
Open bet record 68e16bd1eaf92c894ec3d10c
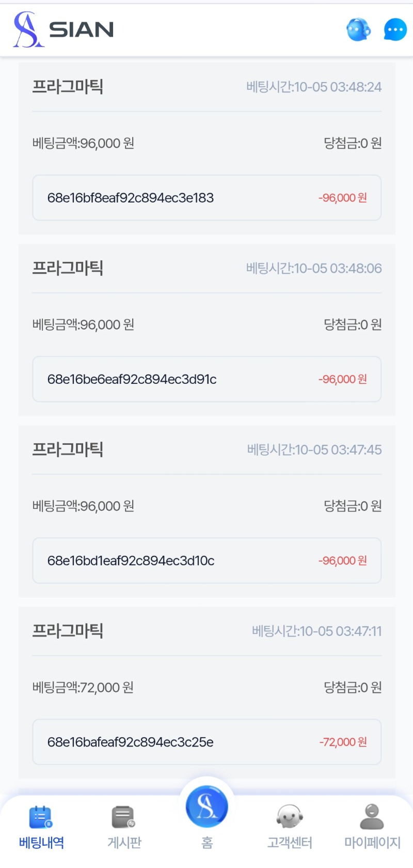pos(131,561)
